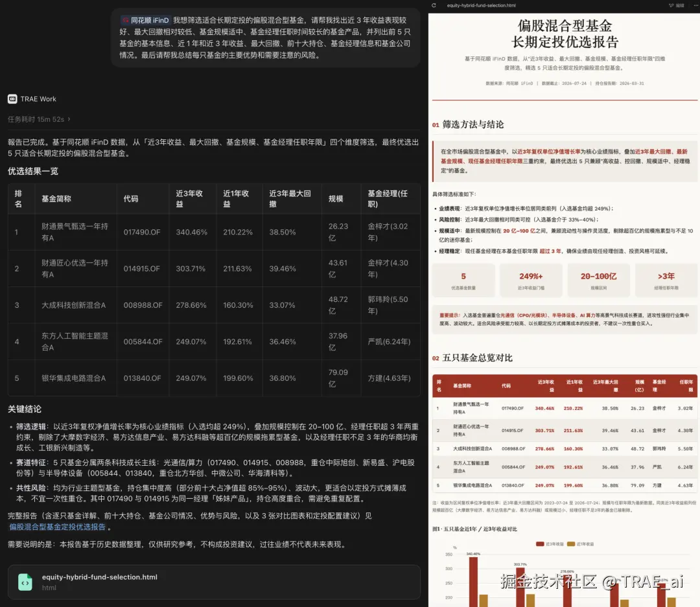Click the 340.46% value in the report table
Viewport: 700px width, 607px height.
[544, 408]
